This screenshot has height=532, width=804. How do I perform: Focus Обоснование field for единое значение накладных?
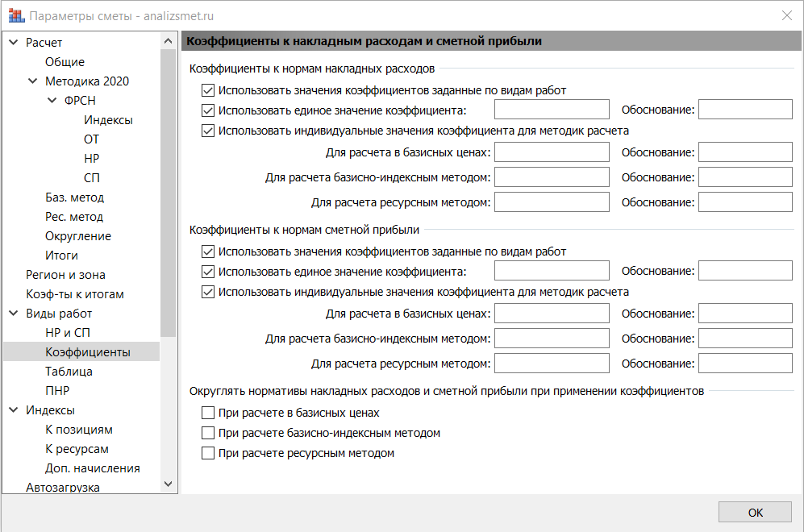point(746,110)
